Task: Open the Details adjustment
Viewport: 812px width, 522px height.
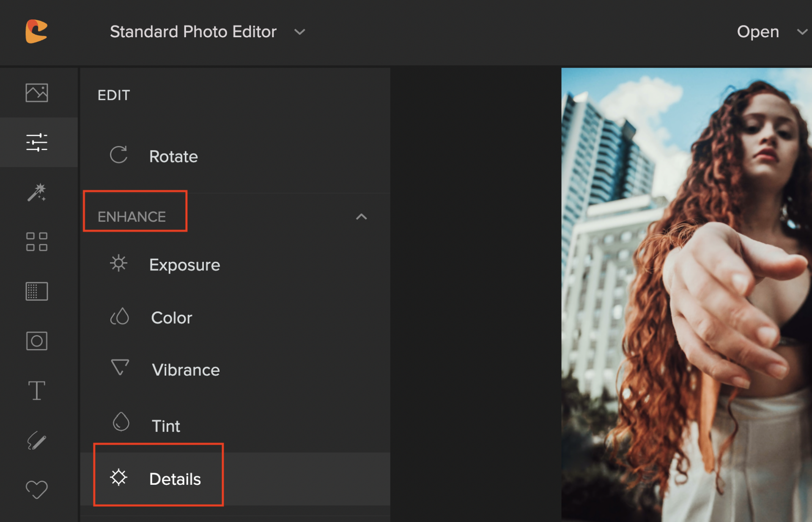Action: [175, 479]
